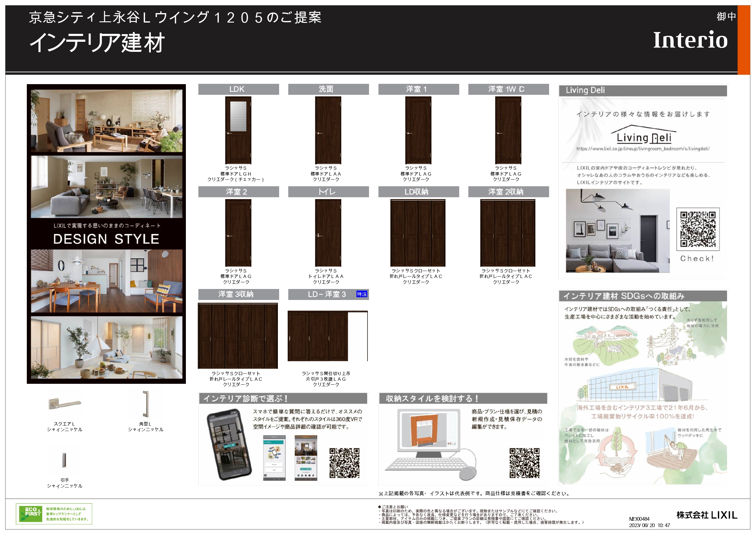Click the computer monitor storage illustration
This screenshot has width=756, height=535.
tap(429, 433)
